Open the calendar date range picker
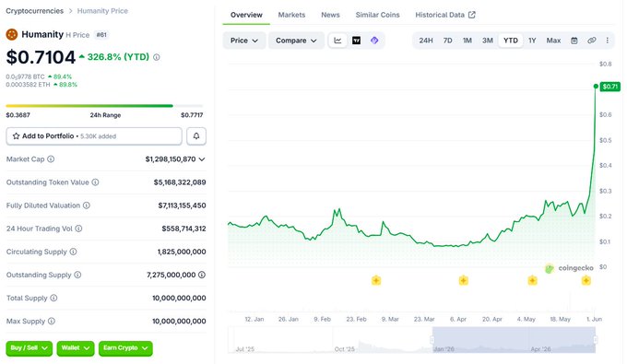Viewport: 627px width, 364px height. click(574, 41)
